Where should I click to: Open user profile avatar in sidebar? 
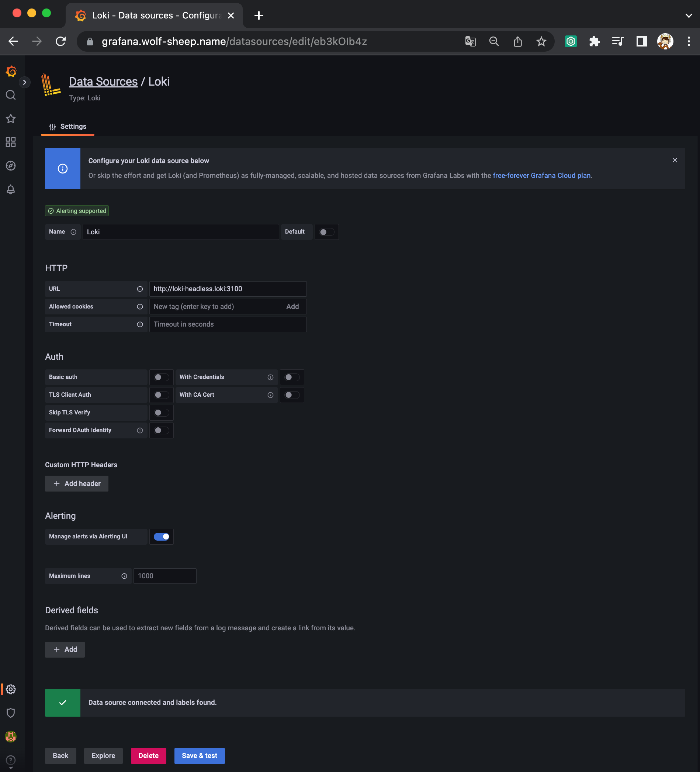[11, 736]
